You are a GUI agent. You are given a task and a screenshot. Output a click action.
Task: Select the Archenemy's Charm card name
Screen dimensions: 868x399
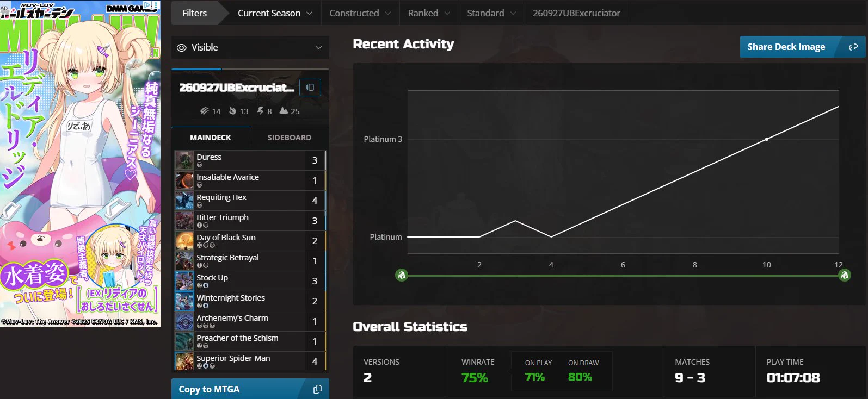232,318
